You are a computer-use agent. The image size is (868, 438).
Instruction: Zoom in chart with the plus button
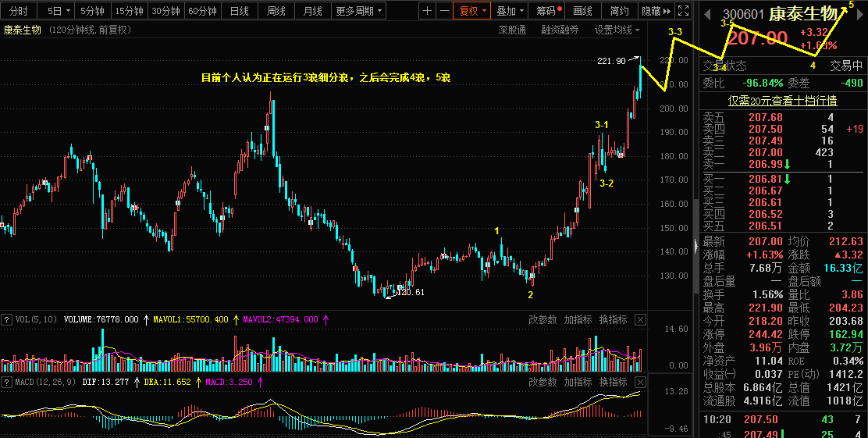(x=427, y=10)
